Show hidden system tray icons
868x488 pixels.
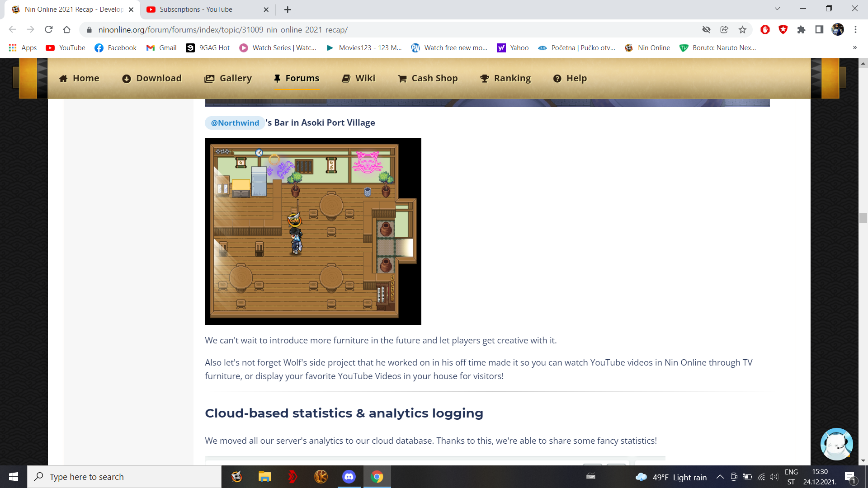coord(720,477)
